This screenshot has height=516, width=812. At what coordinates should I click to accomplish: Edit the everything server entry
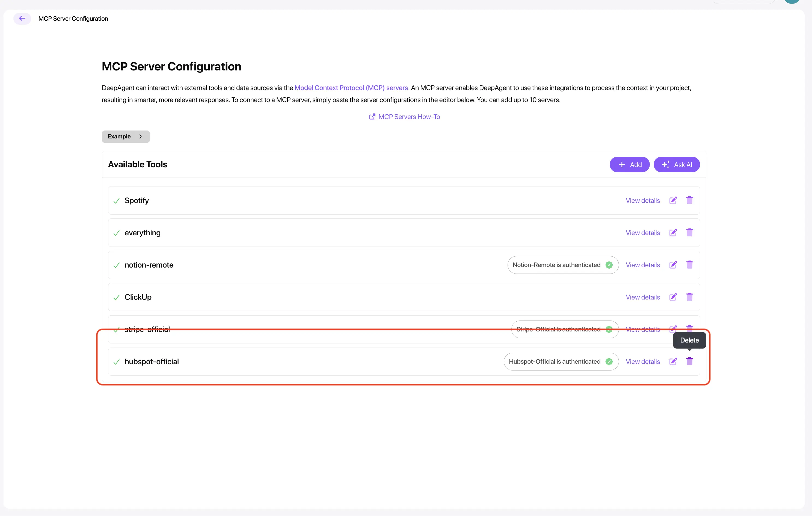click(673, 232)
